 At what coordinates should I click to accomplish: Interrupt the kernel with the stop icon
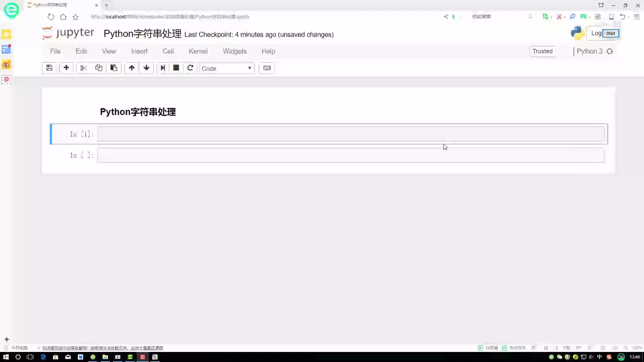pyautogui.click(x=176, y=68)
